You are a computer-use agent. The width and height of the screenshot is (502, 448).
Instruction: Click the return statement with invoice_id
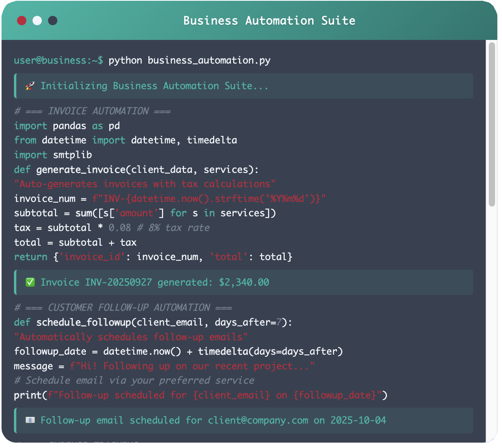tap(153, 257)
